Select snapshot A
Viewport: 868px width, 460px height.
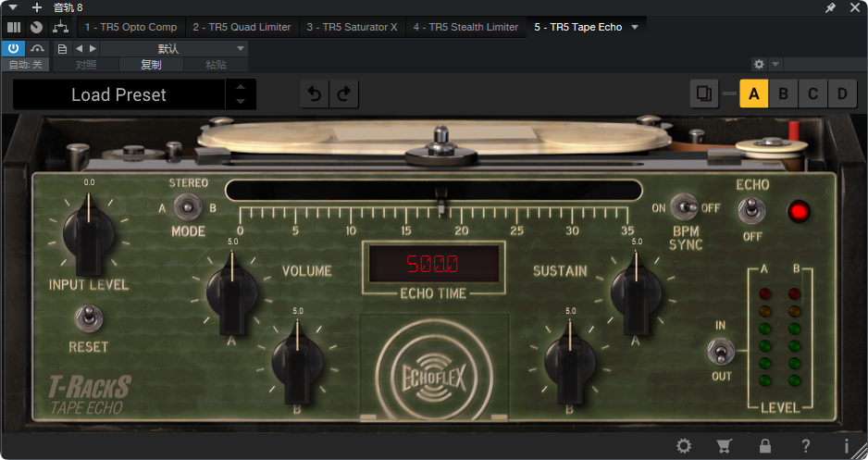click(x=754, y=94)
